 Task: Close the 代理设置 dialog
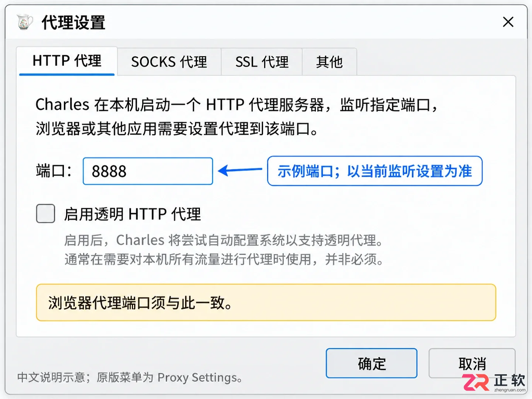[x=508, y=22]
